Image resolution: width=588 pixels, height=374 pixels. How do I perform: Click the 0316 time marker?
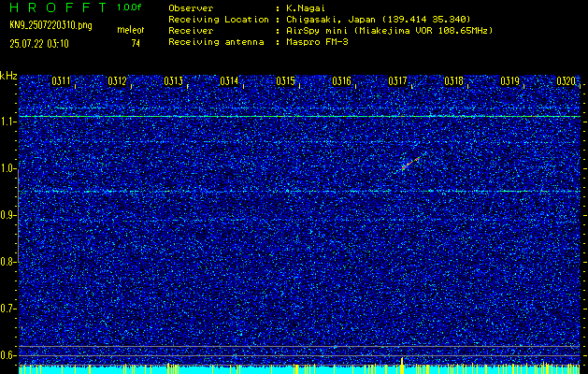click(x=341, y=81)
